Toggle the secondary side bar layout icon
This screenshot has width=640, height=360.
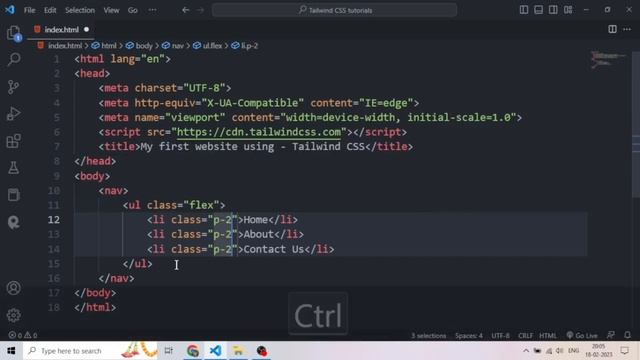tap(553, 10)
